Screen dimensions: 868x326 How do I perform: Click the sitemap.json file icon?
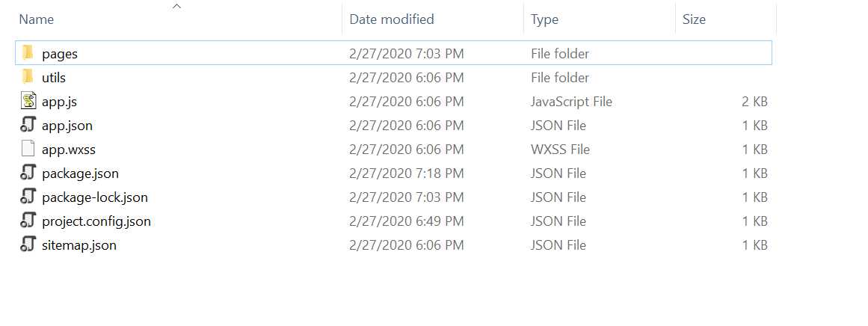pos(28,244)
